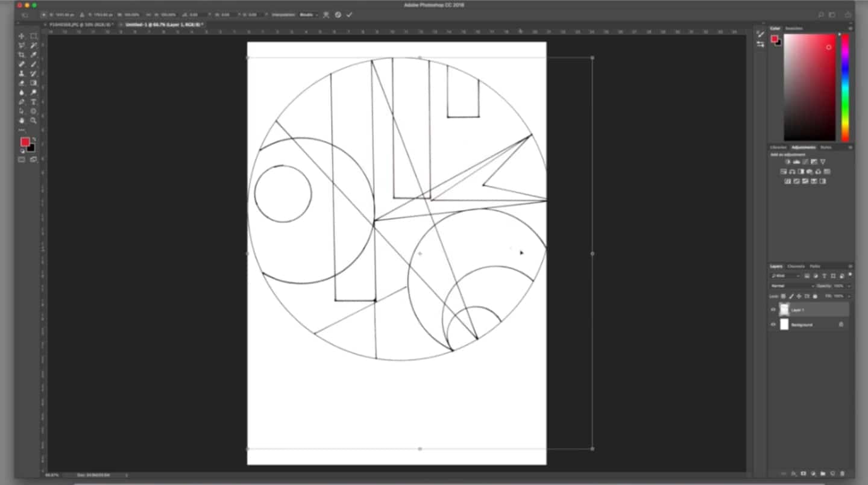Choose the Zoom tool
868x485 pixels.
[x=34, y=120]
